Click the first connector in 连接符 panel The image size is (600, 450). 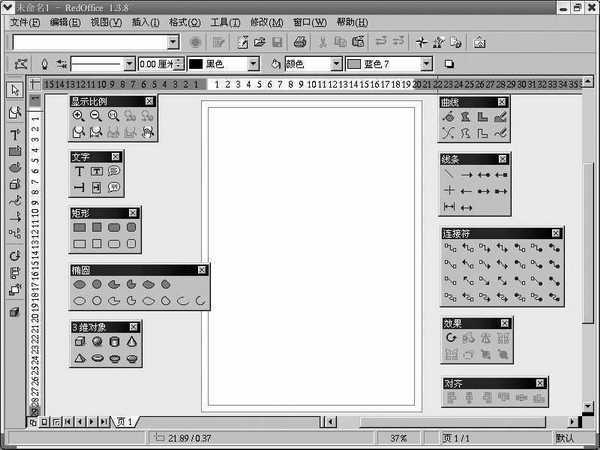click(x=451, y=247)
